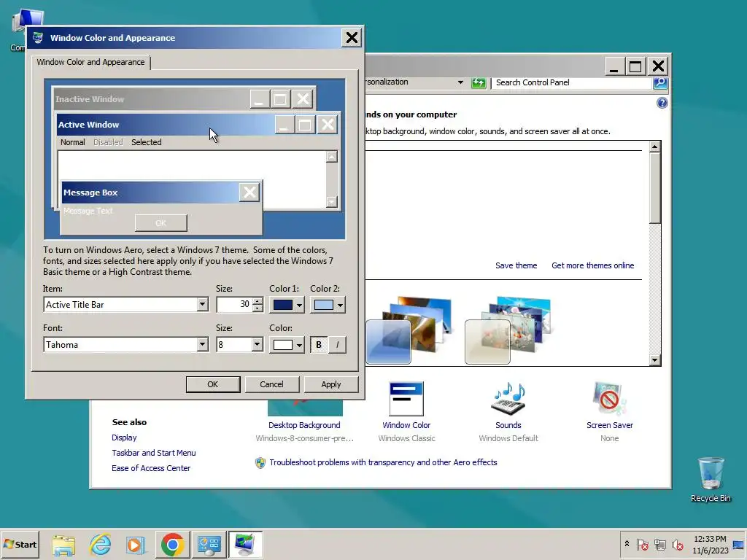Click the shield icon beside Troubleshoot link

click(260, 463)
